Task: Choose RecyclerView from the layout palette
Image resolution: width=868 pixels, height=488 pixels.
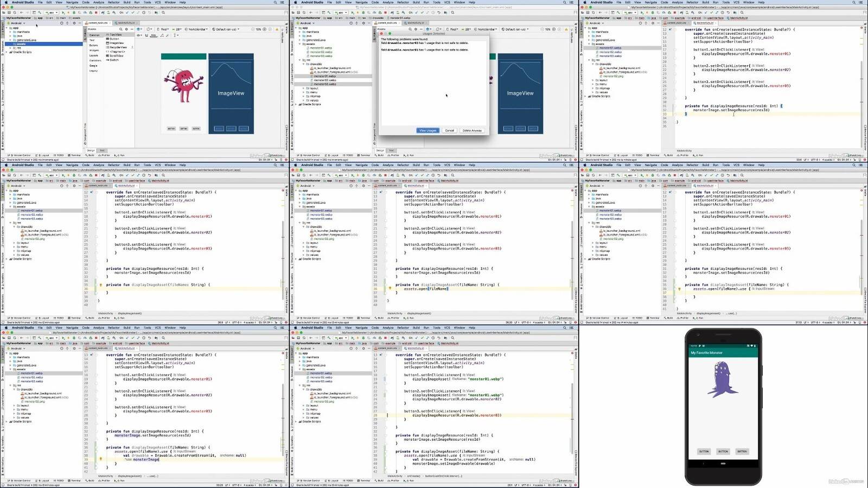Action: pyautogui.click(x=118, y=47)
